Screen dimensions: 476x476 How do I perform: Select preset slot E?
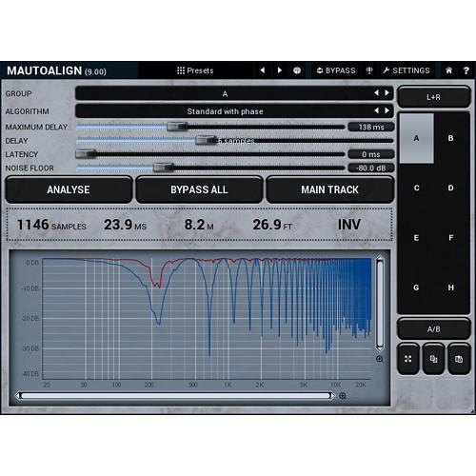point(416,238)
